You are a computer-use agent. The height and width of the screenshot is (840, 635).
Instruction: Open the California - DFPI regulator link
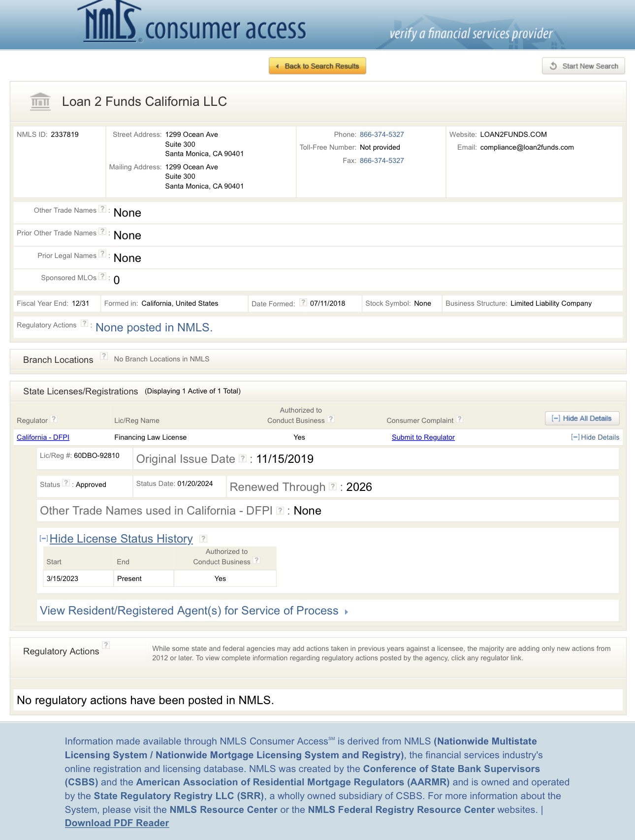(43, 437)
